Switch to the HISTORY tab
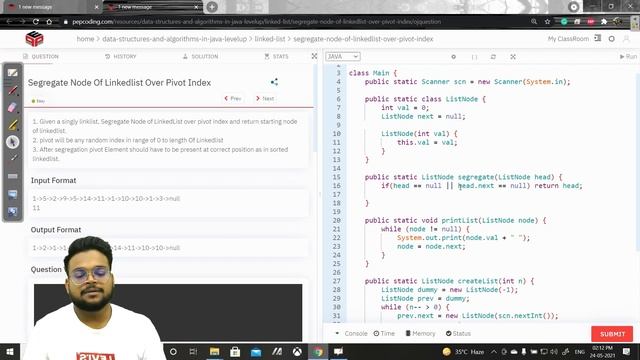 (x=121, y=56)
